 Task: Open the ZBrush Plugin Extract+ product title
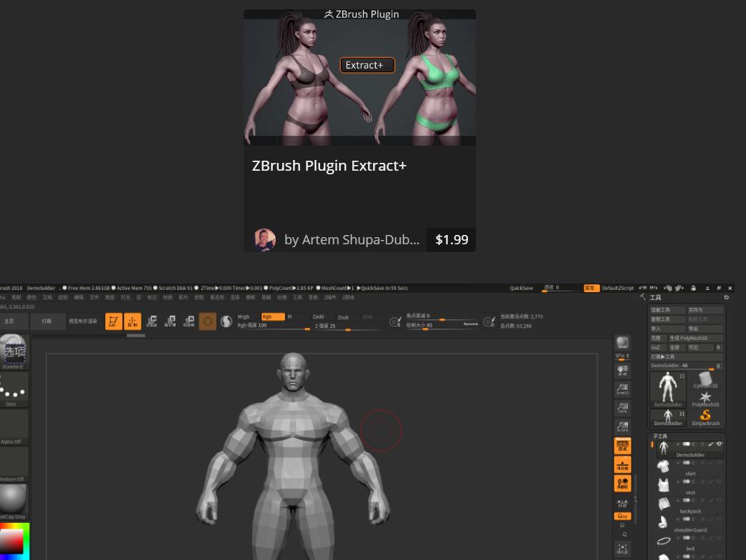coord(329,166)
